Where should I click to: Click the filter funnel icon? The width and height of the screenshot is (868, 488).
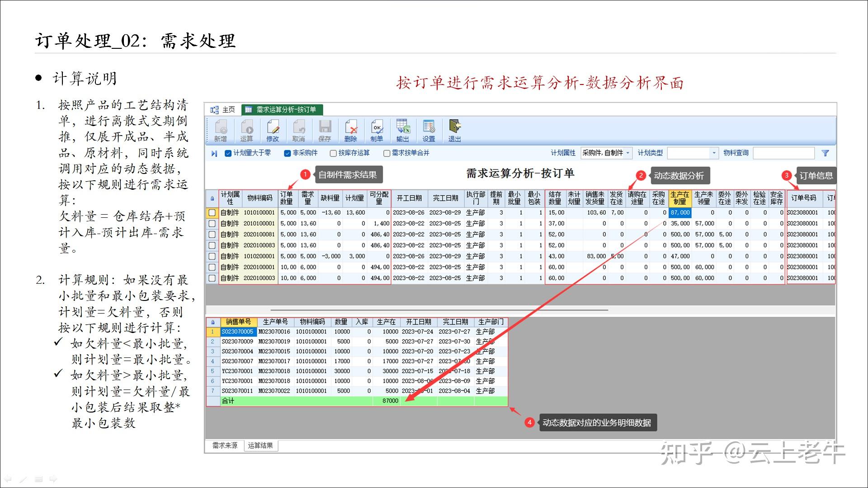[x=826, y=153]
